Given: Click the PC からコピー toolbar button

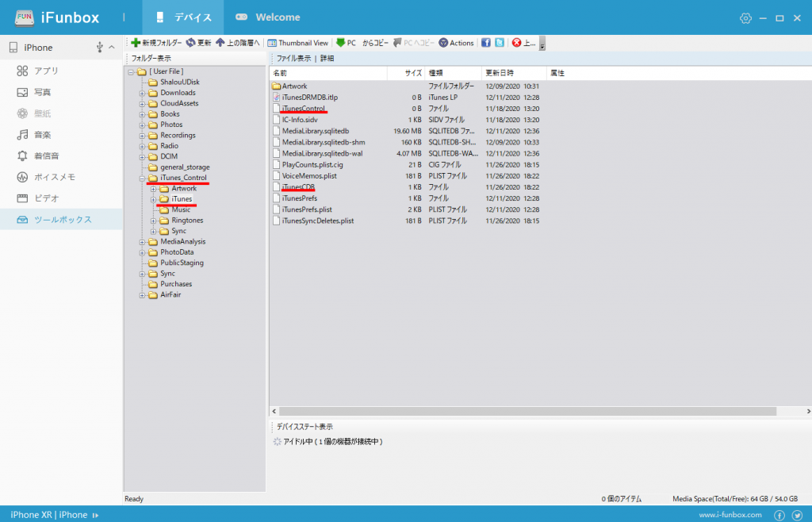Looking at the screenshot, I should tap(362, 43).
